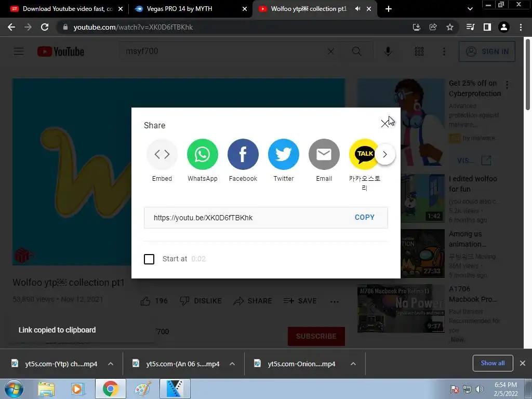Run search with magnifier icon
This screenshot has height=399, width=532.
pyautogui.click(x=356, y=51)
